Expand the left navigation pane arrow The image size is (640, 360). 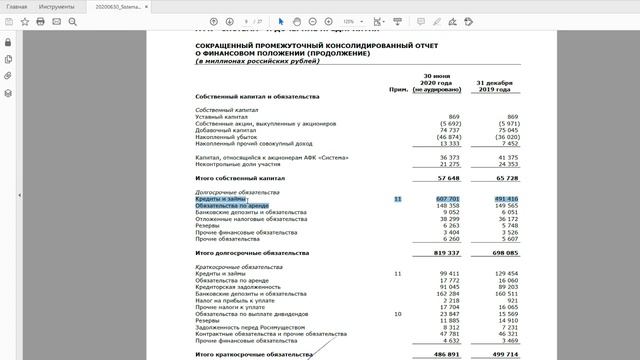click(20, 195)
